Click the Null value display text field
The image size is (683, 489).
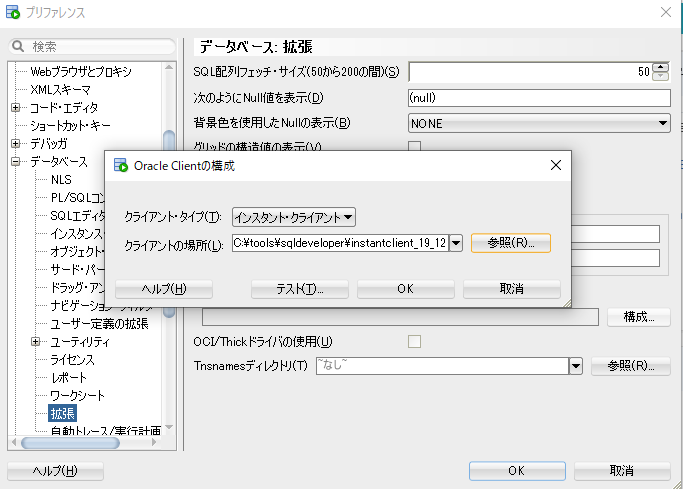[538, 98]
